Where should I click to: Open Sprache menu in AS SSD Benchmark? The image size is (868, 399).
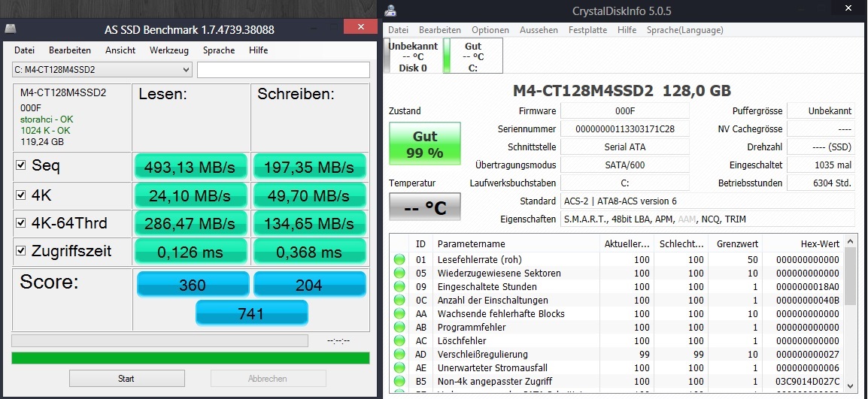pyautogui.click(x=219, y=50)
